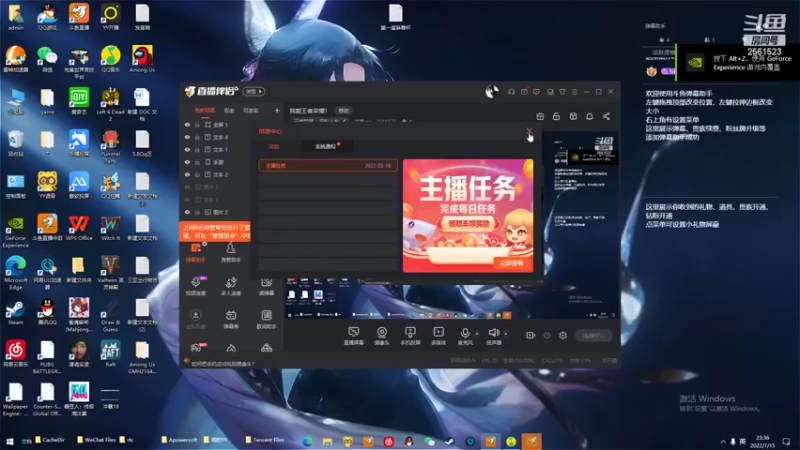Open message center mail icon
Image resolution: width=800 pixels, height=450 pixels.
pyautogui.click(x=524, y=92)
